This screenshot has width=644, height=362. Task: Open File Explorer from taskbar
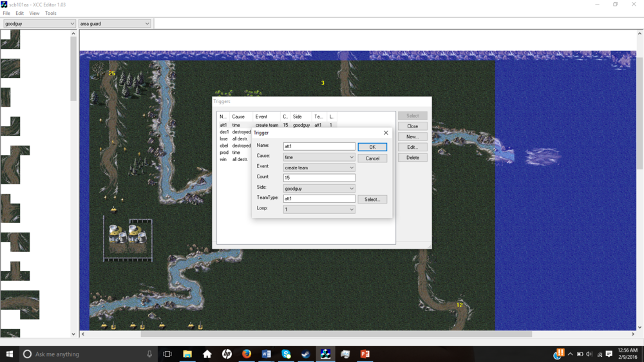(187, 354)
